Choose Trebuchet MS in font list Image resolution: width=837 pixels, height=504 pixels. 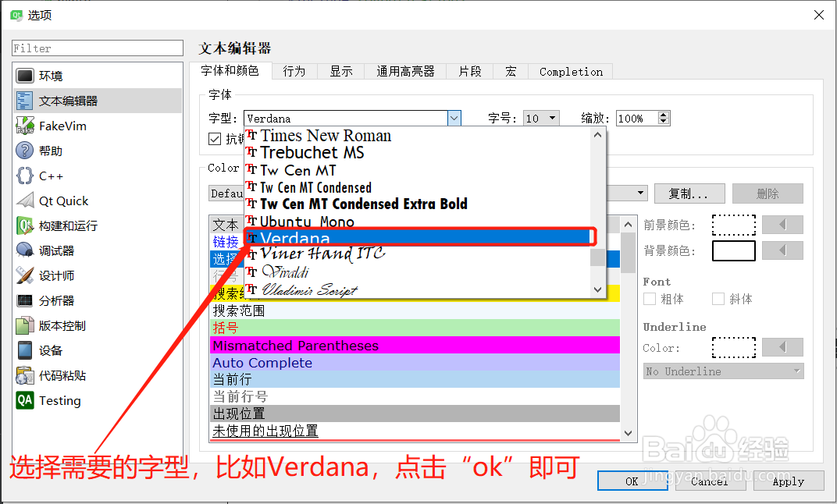(418, 153)
